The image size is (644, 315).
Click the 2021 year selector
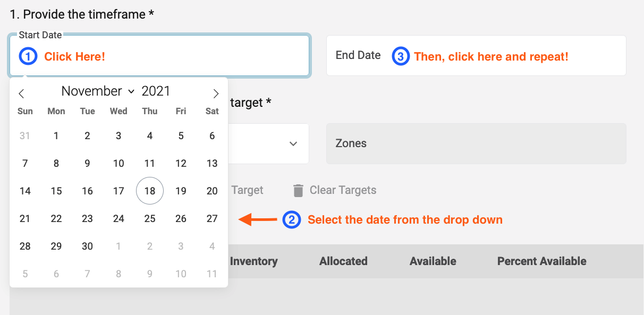coord(156,91)
